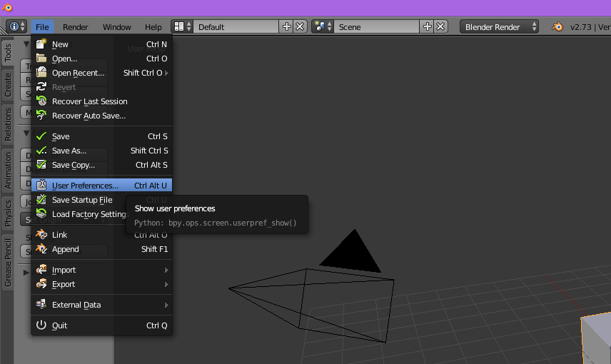
Task: Click the Load Factory Settings icon
Action: [x=41, y=213]
